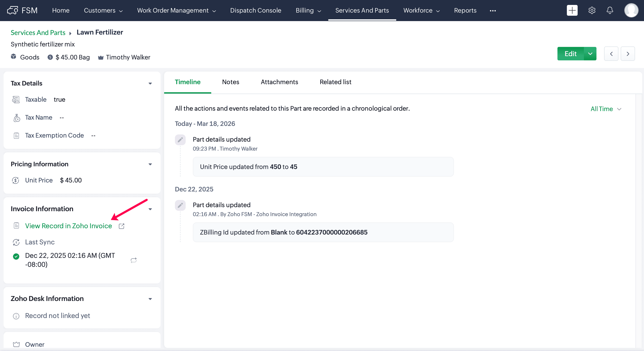Open the Related list tab

click(335, 82)
